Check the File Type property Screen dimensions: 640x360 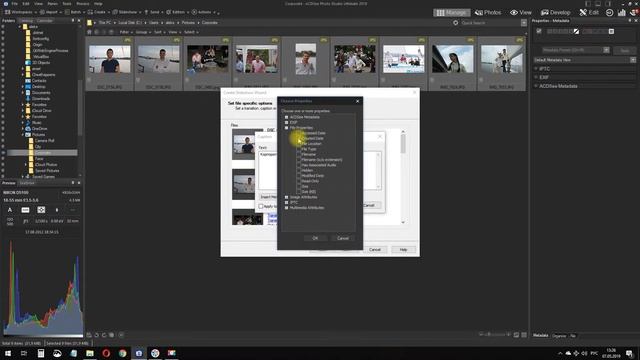(x=299, y=149)
